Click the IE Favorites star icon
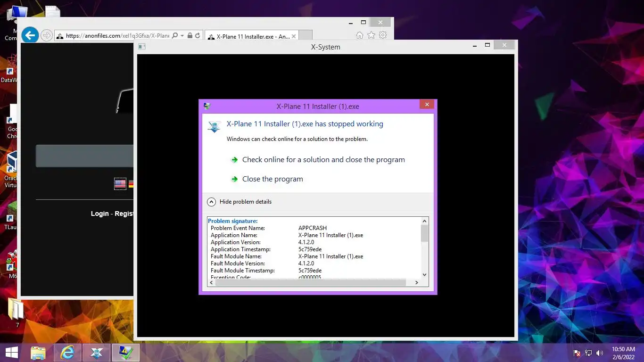This screenshot has width=644, height=362. click(x=371, y=35)
